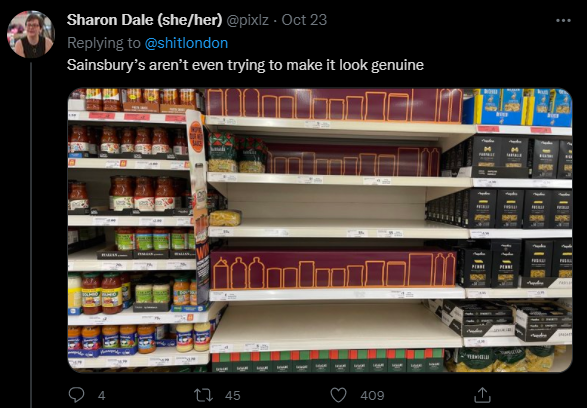Click the "Replying to" label text
The image size is (587, 408).
pos(104,43)
